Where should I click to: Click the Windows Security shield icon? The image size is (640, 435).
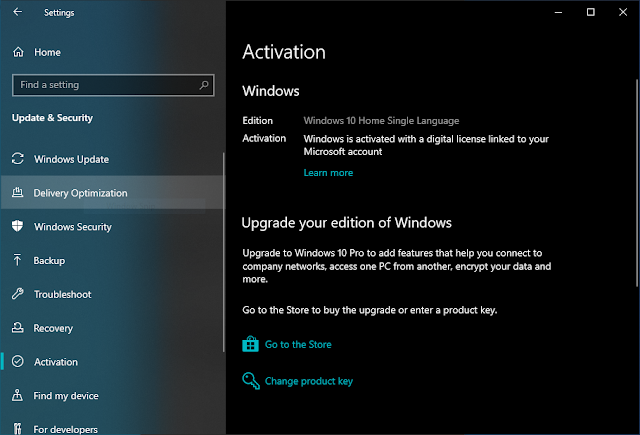(x=18, y=226)
